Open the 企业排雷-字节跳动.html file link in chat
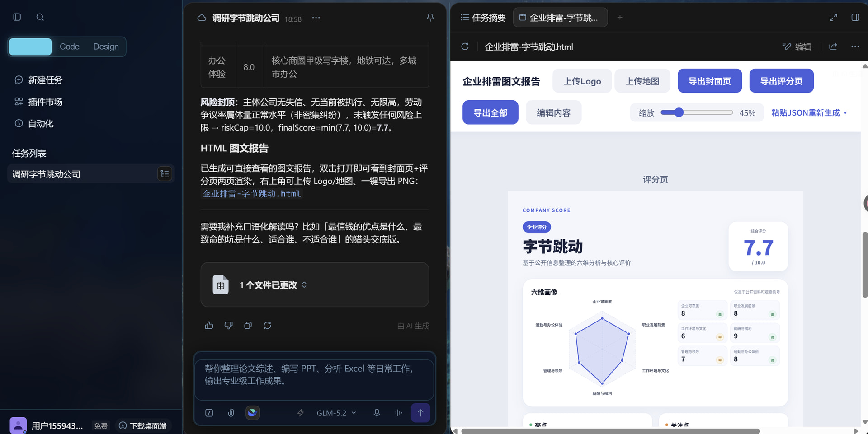This screenshot has width=868, height=434. tap(252, 194)
